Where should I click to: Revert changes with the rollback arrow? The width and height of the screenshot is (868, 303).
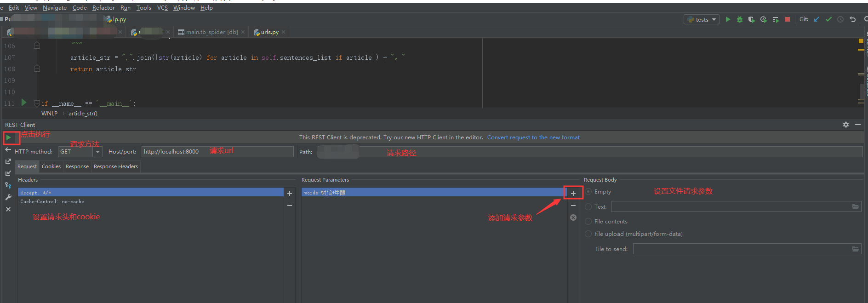tap(853, 19)
